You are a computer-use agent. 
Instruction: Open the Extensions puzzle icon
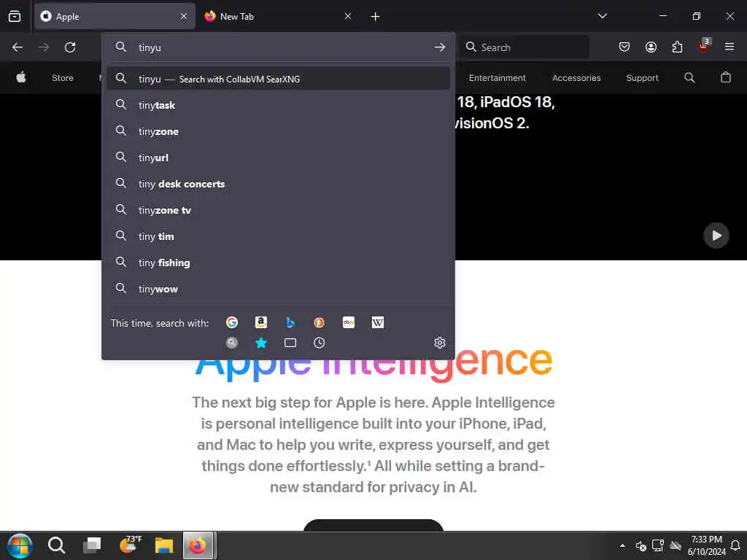point(677,47)
